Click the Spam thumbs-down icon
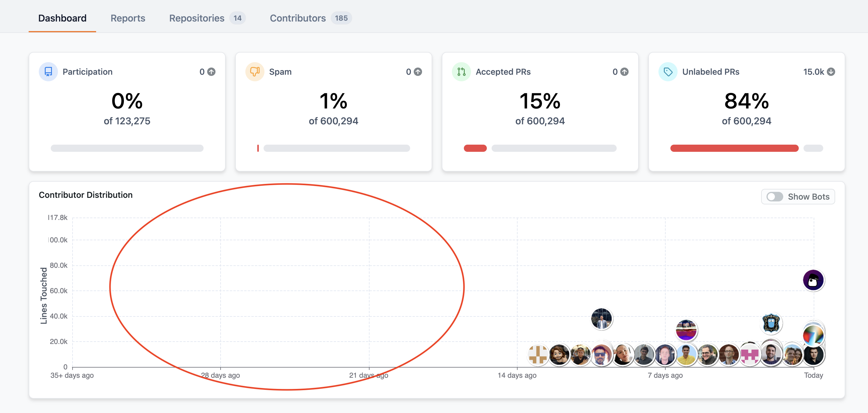The image size is (868, 413). pos(255,71)
